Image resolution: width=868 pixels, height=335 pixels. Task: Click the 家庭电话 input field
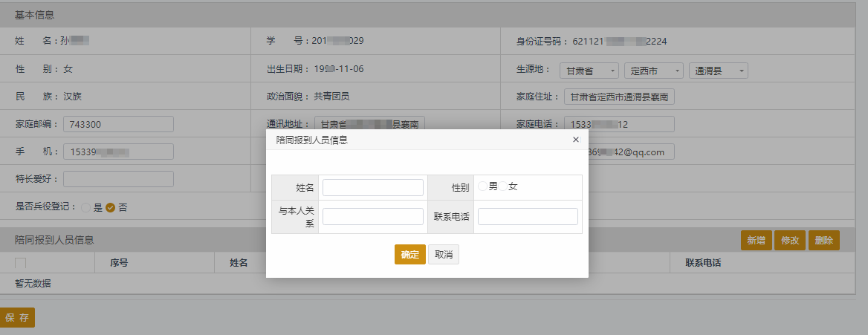click(x=620, y=124)
